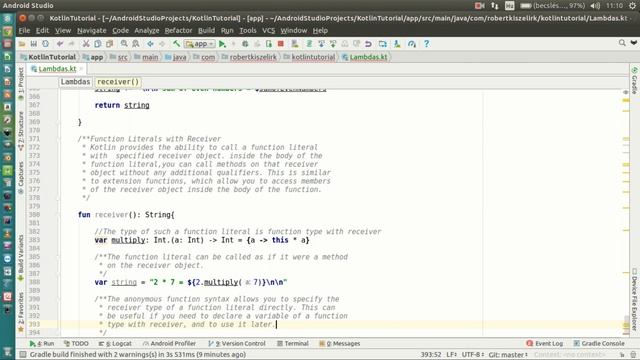Open Search Everywhere magnifier at top right
This screenshot has width=640, height=360.
[622, 43]
